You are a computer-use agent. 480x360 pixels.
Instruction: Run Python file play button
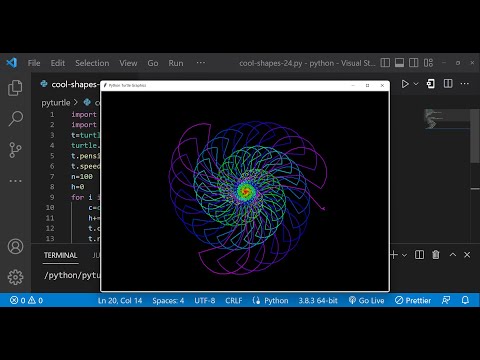[405, 84]
